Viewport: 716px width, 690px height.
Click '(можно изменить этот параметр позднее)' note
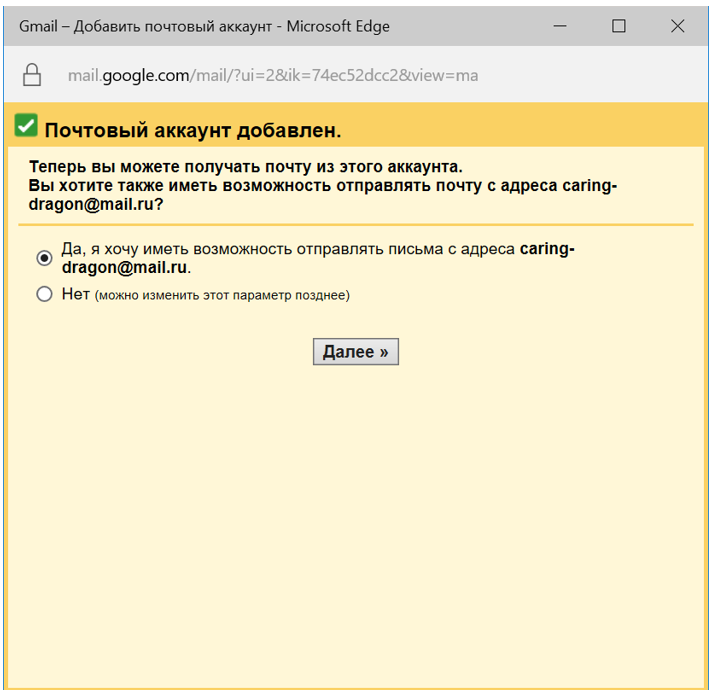pyautogui.click(x=222, y=295)
